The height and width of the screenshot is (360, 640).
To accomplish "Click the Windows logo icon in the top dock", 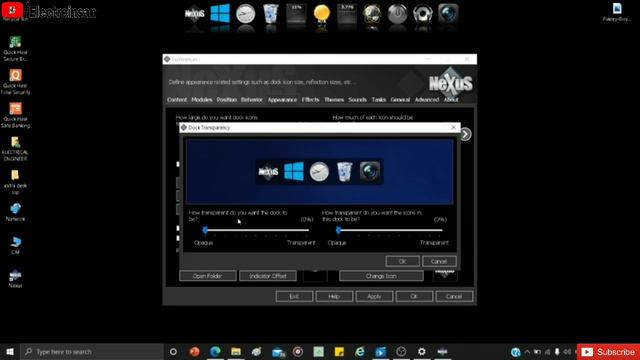I will (x=220, y=13).
